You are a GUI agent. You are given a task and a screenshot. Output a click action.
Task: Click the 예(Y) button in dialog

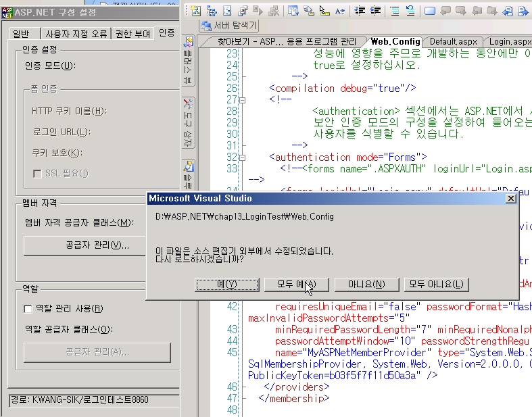coord(227,285)
